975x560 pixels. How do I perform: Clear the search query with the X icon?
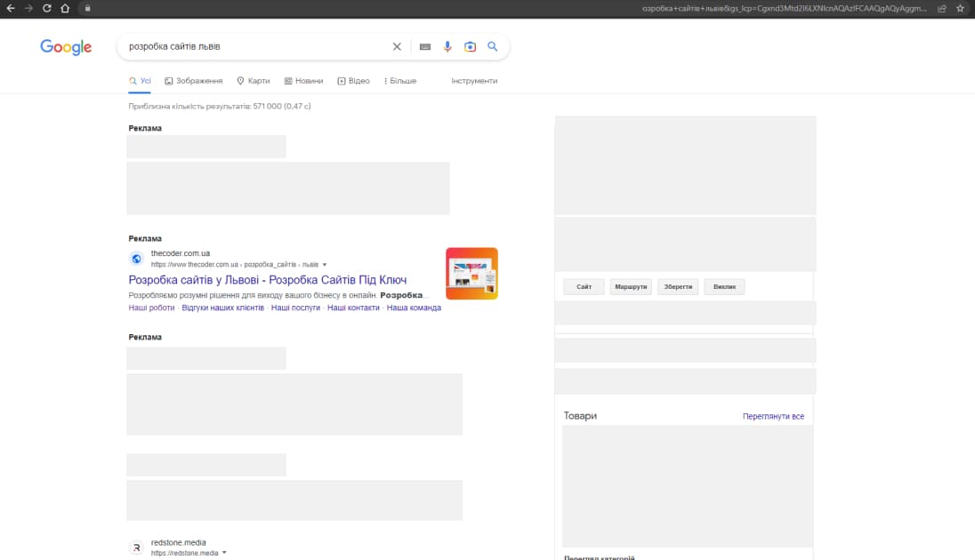(x=397, y=47)
